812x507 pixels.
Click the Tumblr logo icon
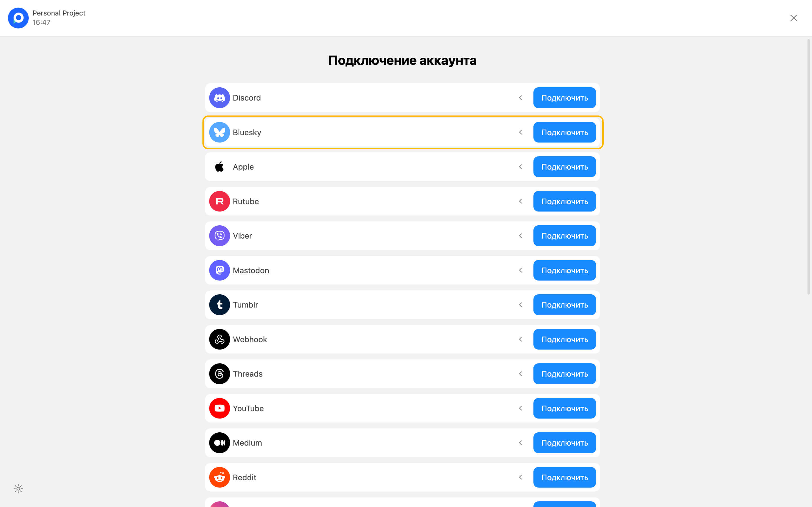(x=219, y=305)
